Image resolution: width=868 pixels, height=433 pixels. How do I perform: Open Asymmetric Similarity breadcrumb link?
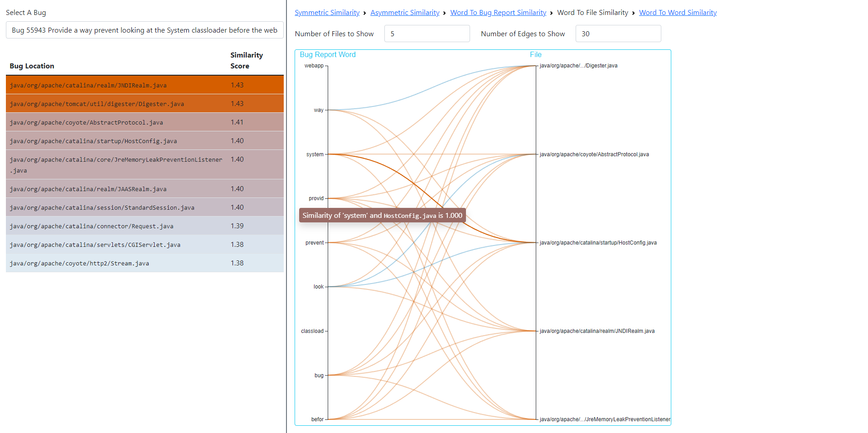pyautogui.click(x=405, y=13)
